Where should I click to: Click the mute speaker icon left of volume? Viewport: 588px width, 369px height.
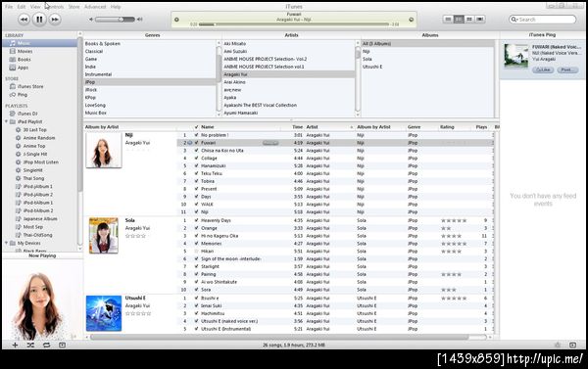click(91, 20)
